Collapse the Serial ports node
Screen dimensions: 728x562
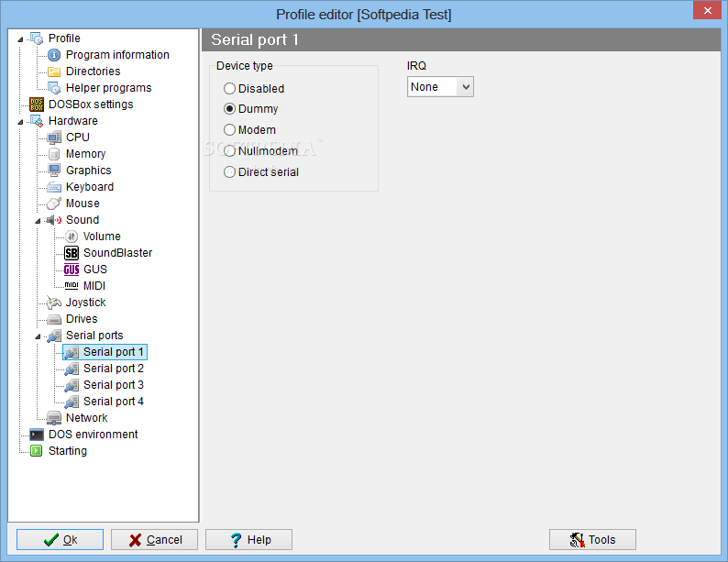tap(39, 336)
